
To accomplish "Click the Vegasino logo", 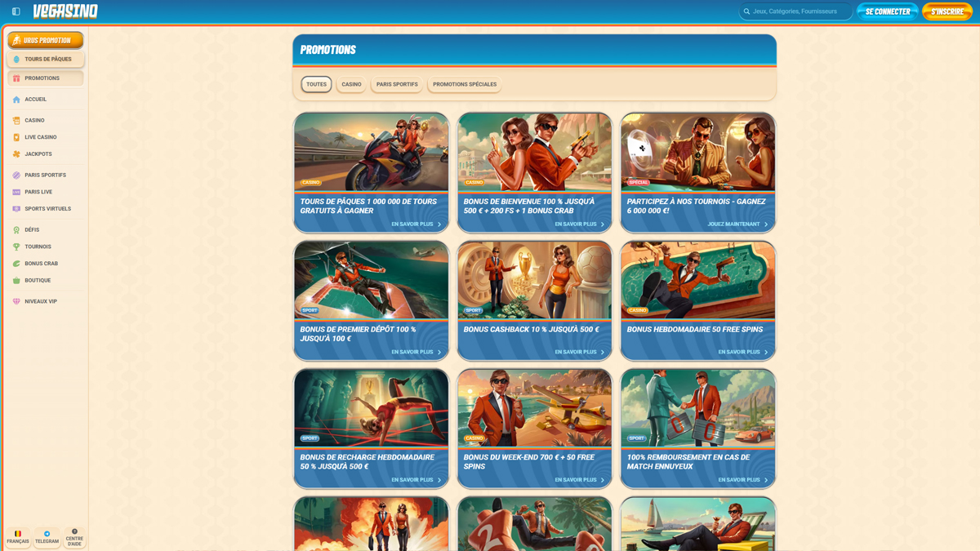I will (x=65, y=11).
